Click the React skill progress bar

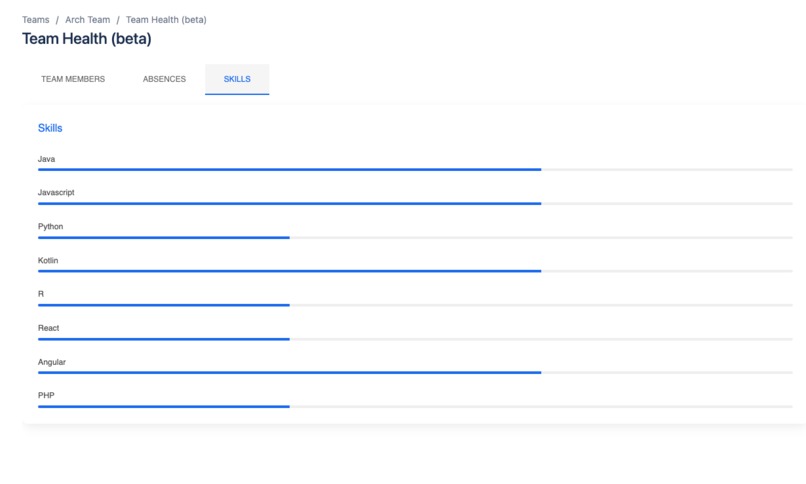point(415,339)
